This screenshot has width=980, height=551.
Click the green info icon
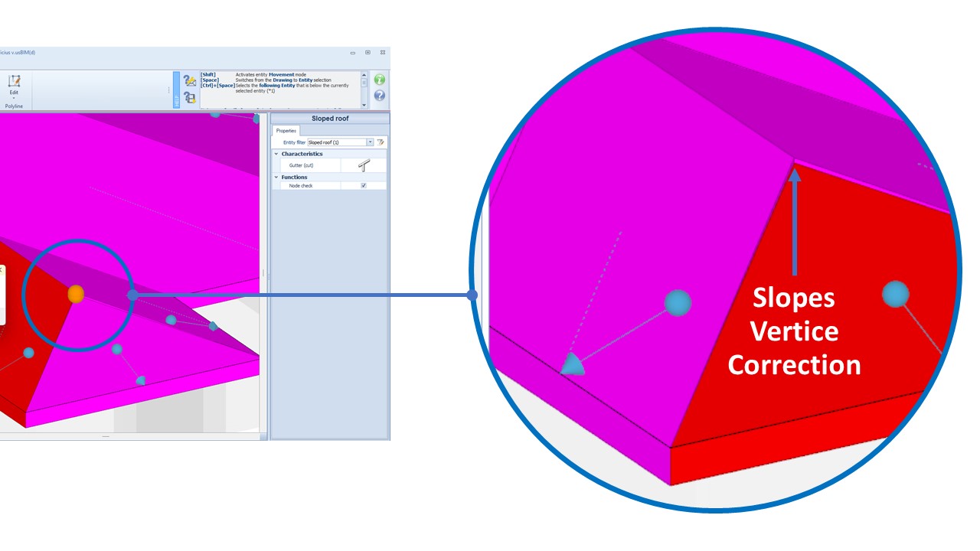pyautogui.click(x=379, y=80)
